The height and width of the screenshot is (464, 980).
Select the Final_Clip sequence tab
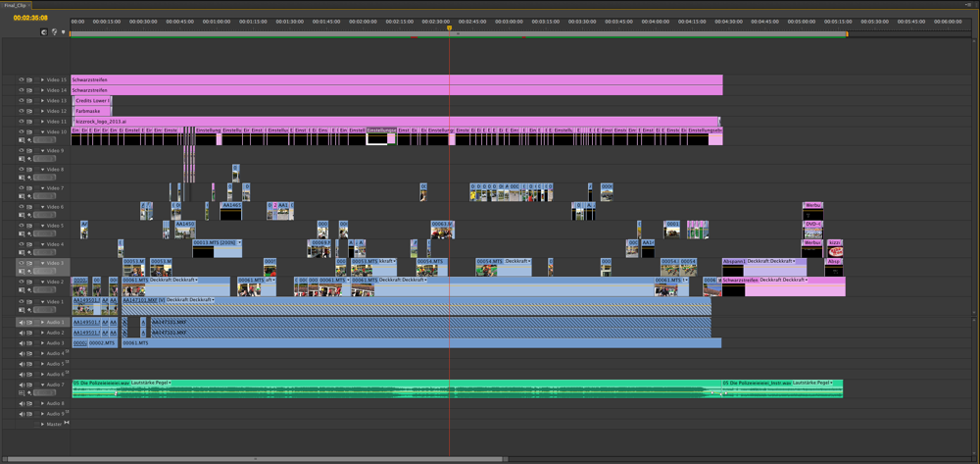tap(16, 5)
